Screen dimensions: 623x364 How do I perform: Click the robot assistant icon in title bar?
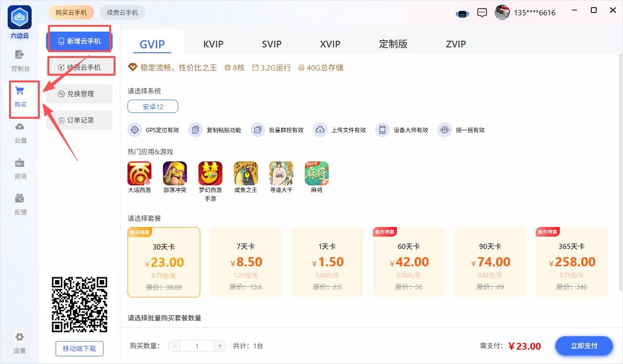pos(462,13)
